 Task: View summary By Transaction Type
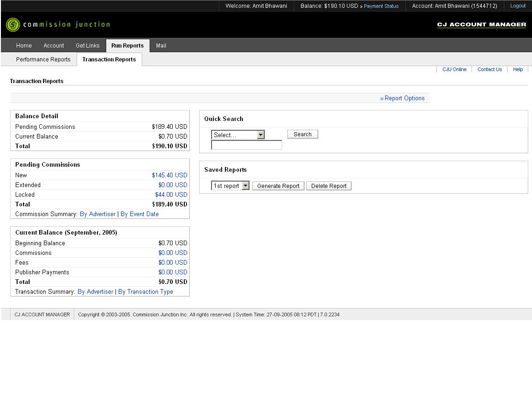pos(145,291)
